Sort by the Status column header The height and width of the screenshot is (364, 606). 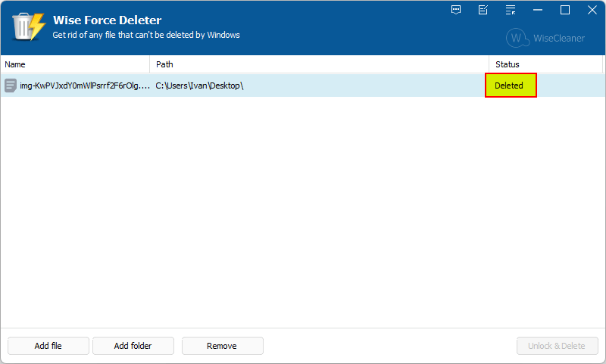pyautogui.click(x=545, y=64)
